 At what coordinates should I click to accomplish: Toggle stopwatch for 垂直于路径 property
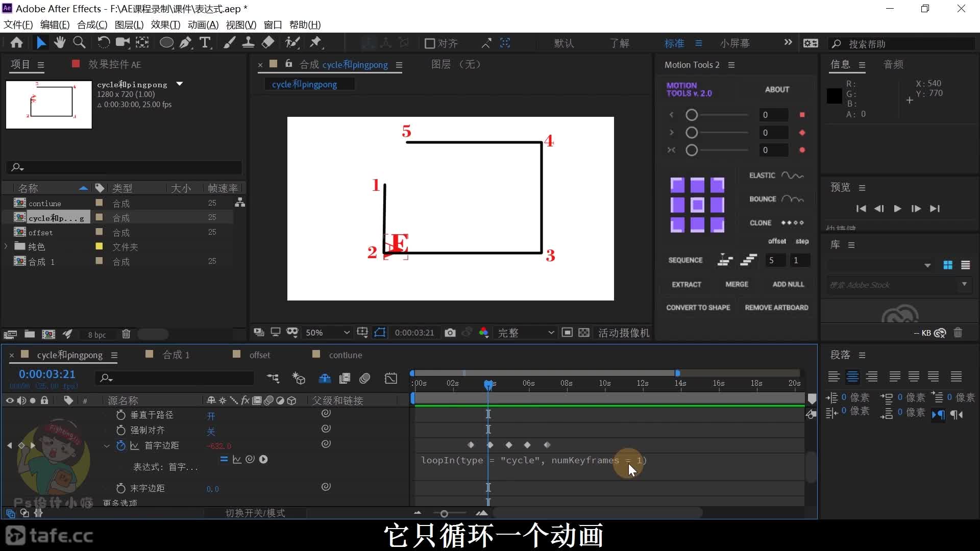pyautogui.click(x=121, y=415)
